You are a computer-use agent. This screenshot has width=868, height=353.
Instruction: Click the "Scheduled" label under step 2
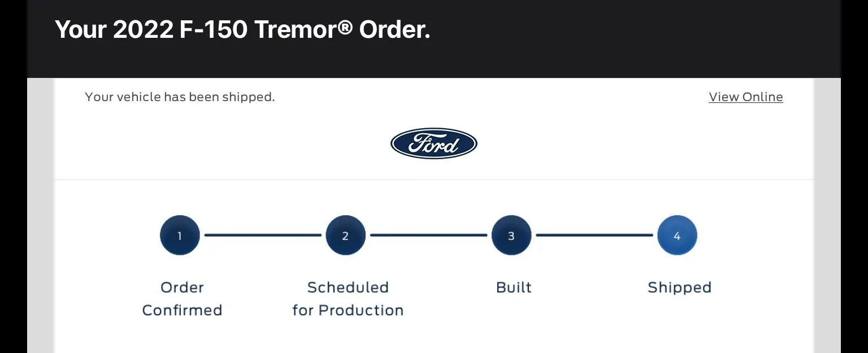click(348, 287)
